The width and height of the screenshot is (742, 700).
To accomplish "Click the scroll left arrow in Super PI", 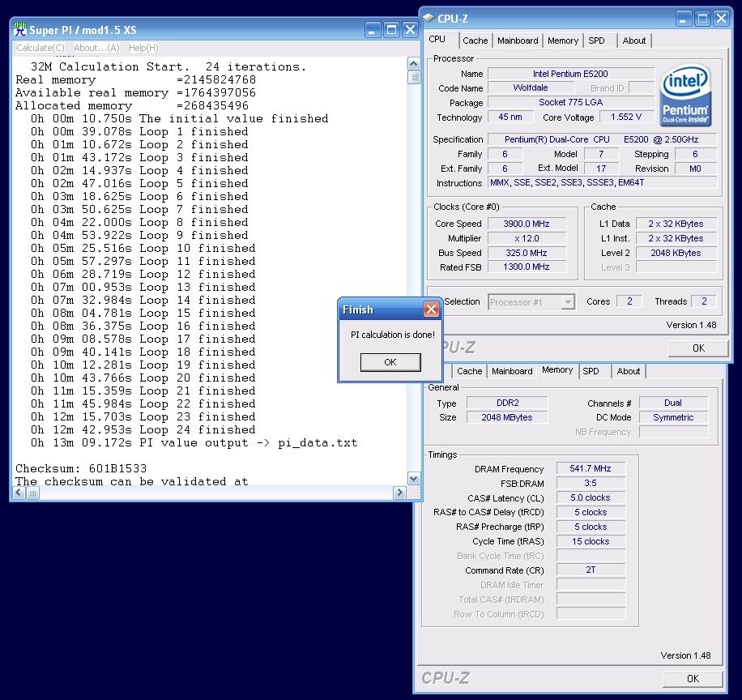I will tap(19, 493).
